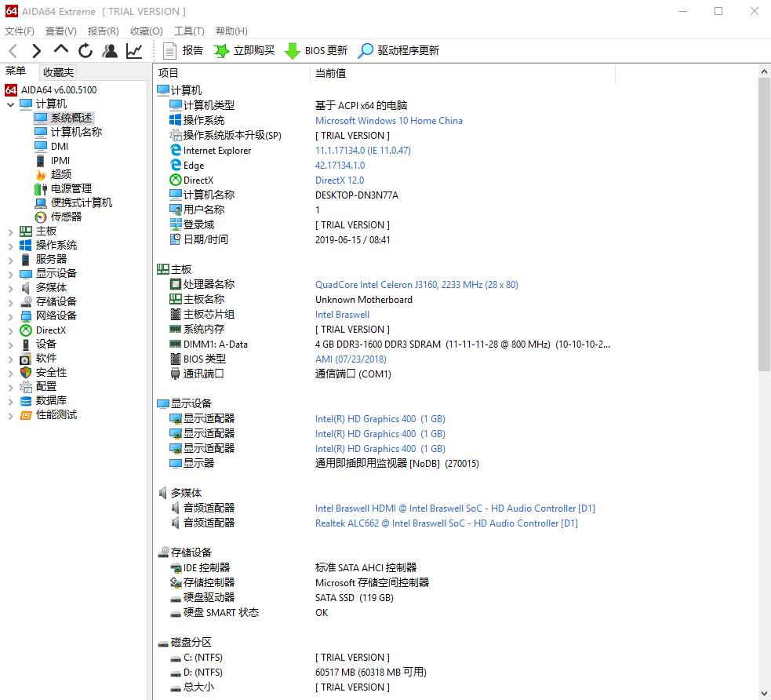This screenshot has height=700, width=771.
Task: Click the refresh icon in the toolbar
Action: pyautogui.click(x=85, y=50)
